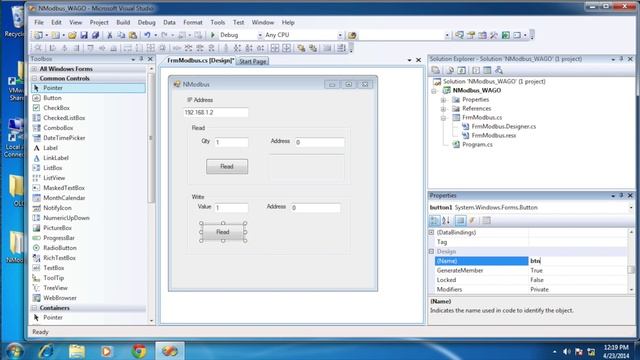Collapse the Containers toolbox section
The height and width of the screenshot is (360, 640).
click(x=35, y=308)
